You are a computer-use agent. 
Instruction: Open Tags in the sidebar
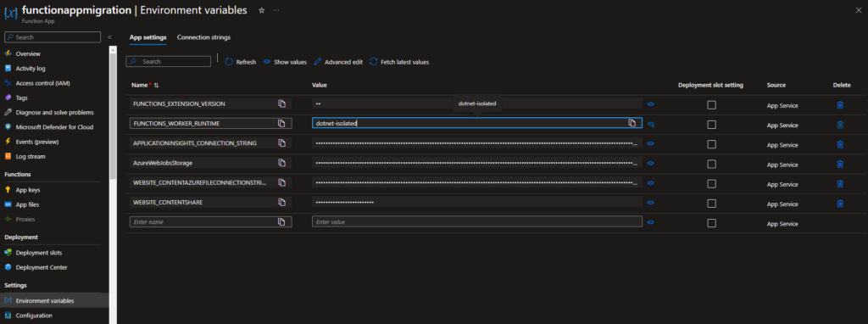tap(21, 98)
